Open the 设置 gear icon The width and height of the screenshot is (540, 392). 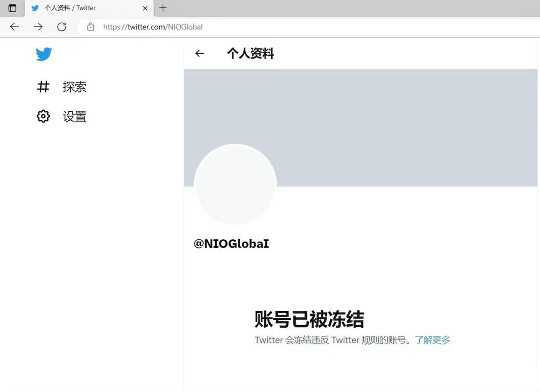click(x=43, y=116)
